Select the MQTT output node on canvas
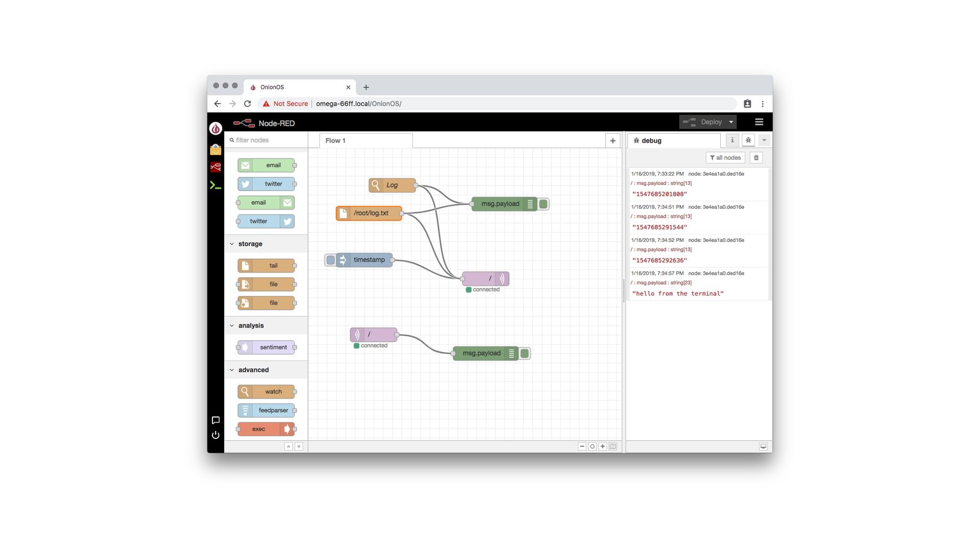980x551 pixels. coord(486,279)
